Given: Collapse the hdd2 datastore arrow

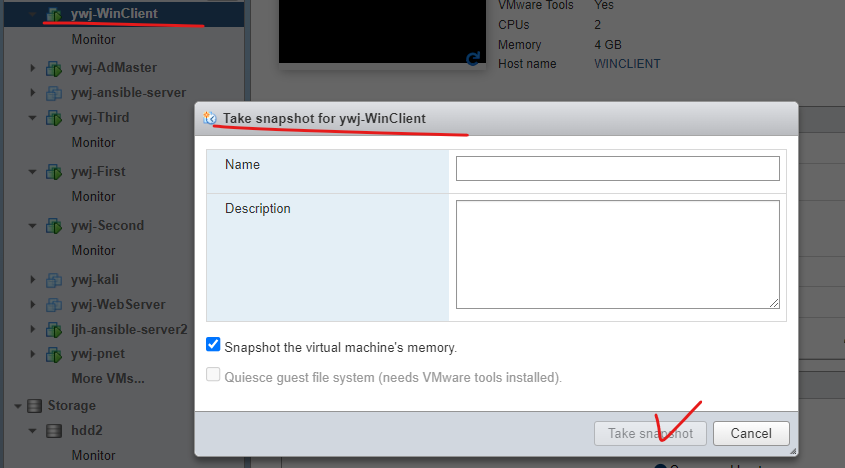Looking at the screenshot, I should click(32, 431).
